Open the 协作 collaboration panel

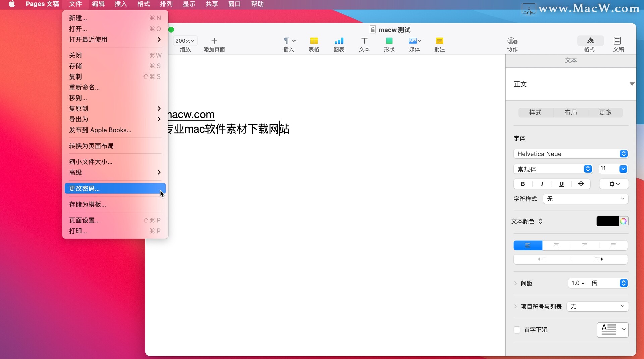(x=512, y=44)
